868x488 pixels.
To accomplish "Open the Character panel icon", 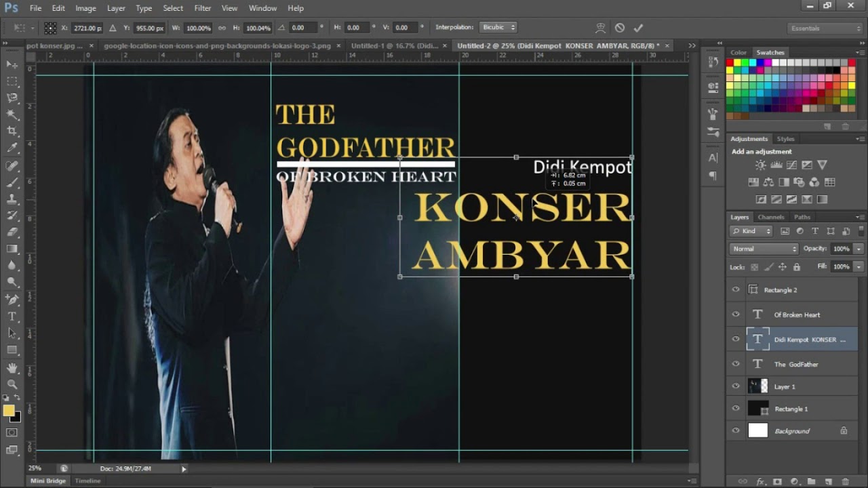I will point(713,158).
